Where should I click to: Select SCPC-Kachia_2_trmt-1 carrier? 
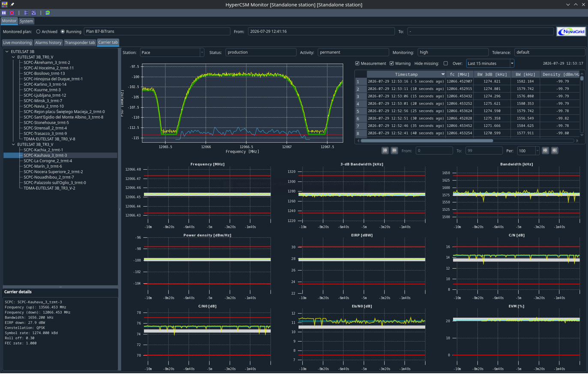tap(43, 150)
